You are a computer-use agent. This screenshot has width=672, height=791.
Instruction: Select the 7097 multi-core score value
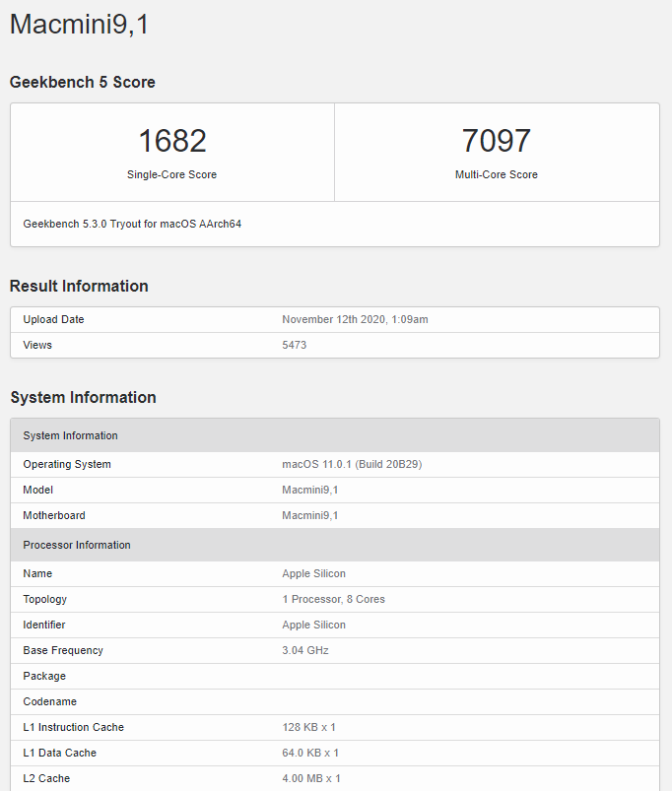pyautogui.click(x=497, y=140)
